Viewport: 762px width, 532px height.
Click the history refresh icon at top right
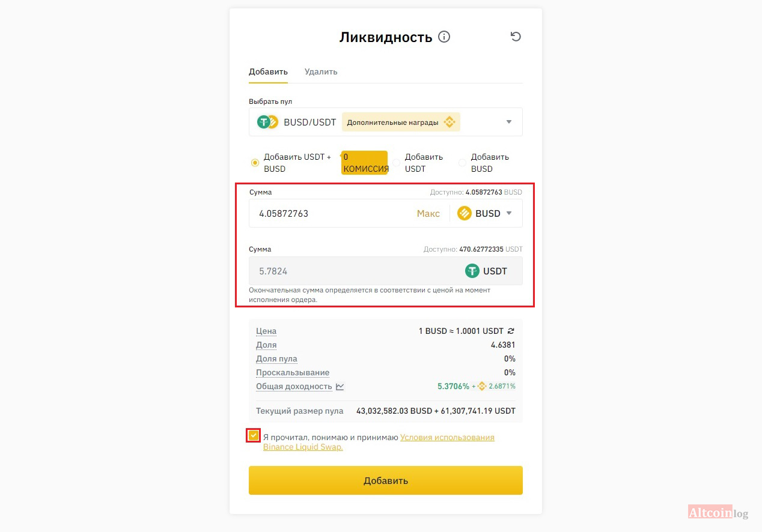click(516, 37)
